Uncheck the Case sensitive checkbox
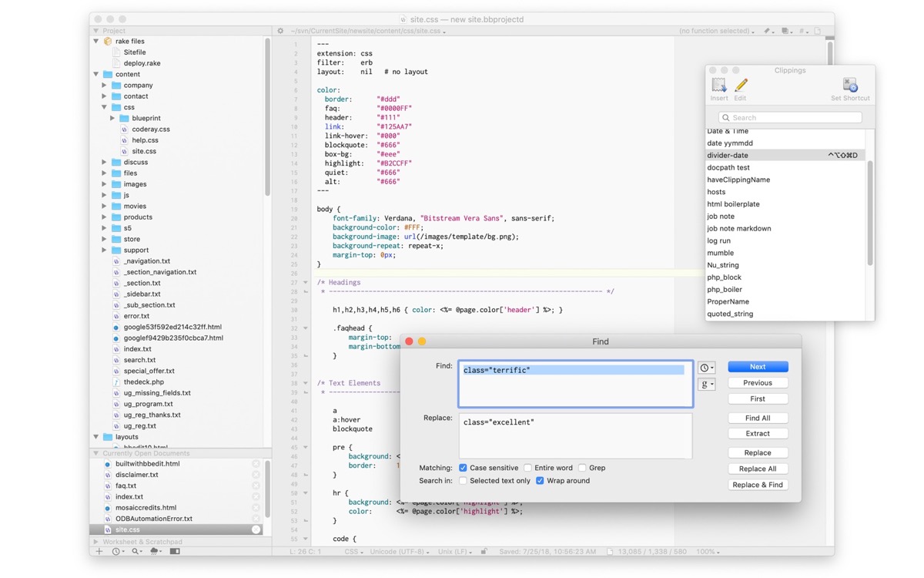Image resolution: width=924 pixels, height=578 pixels. pyautogui.click(x=463, y=468)
